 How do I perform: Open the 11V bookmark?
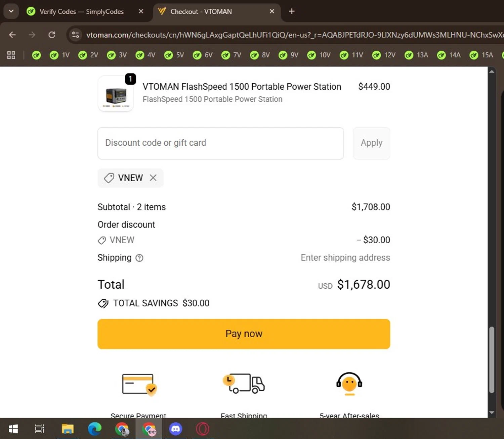[351, 55]
